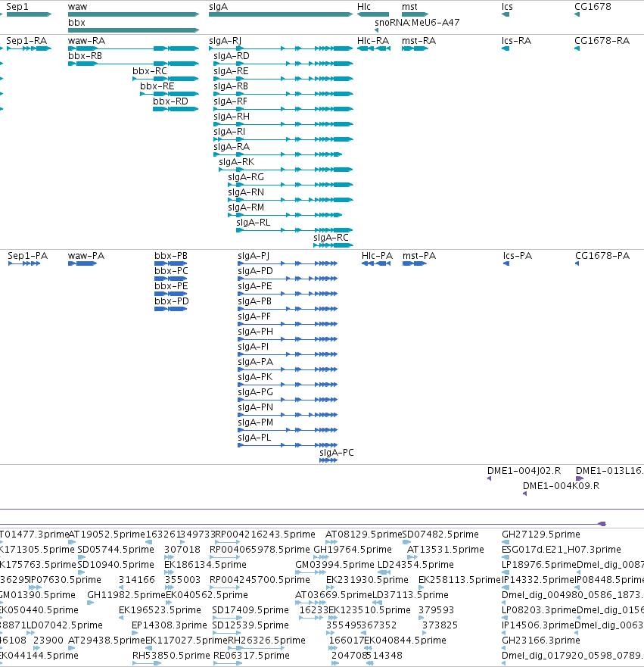
Task: Select the slgA gene bar
Action: coord(281,14)
